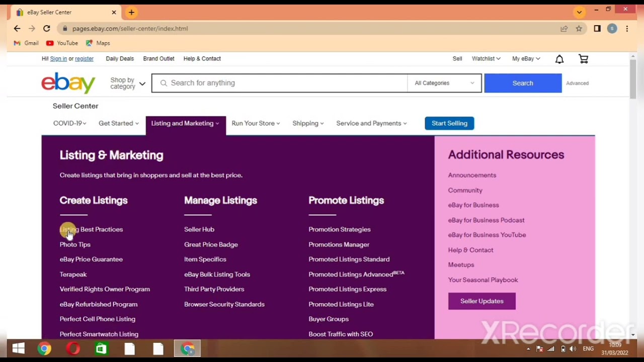Open a new browser tab
The width and height of the screenshot is (644, 362).
point(131,12)
